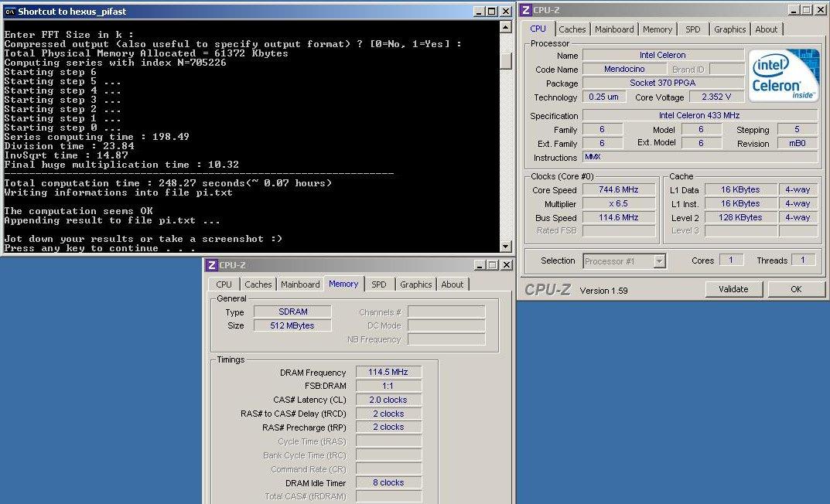Click the Bus Speed value '114.6 MHz'
This screenshot has height=504, width=830.
(x=618, y=217)
